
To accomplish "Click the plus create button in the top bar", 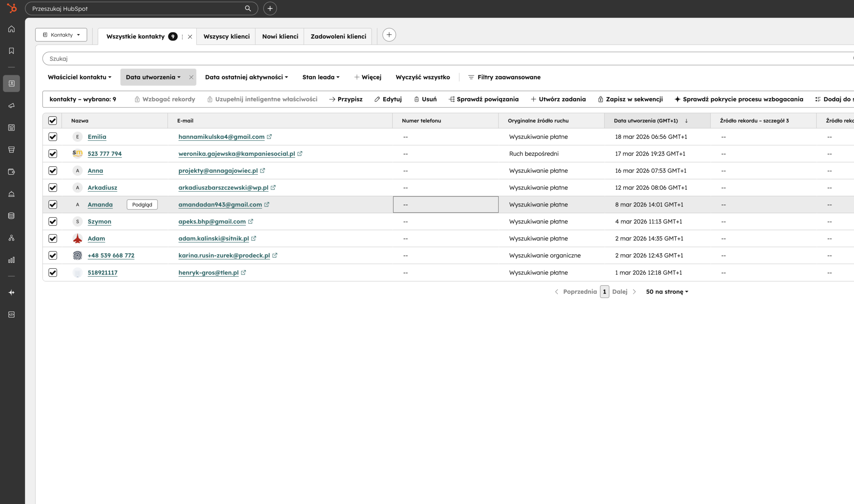I will 270,8.
